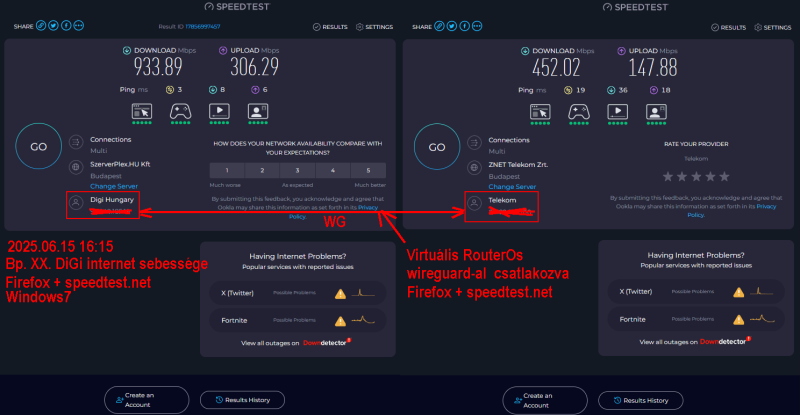Open X (Twitter) outage row in left panel
The width and height of the screenshot is (800, 415).
tap(298, 293)
